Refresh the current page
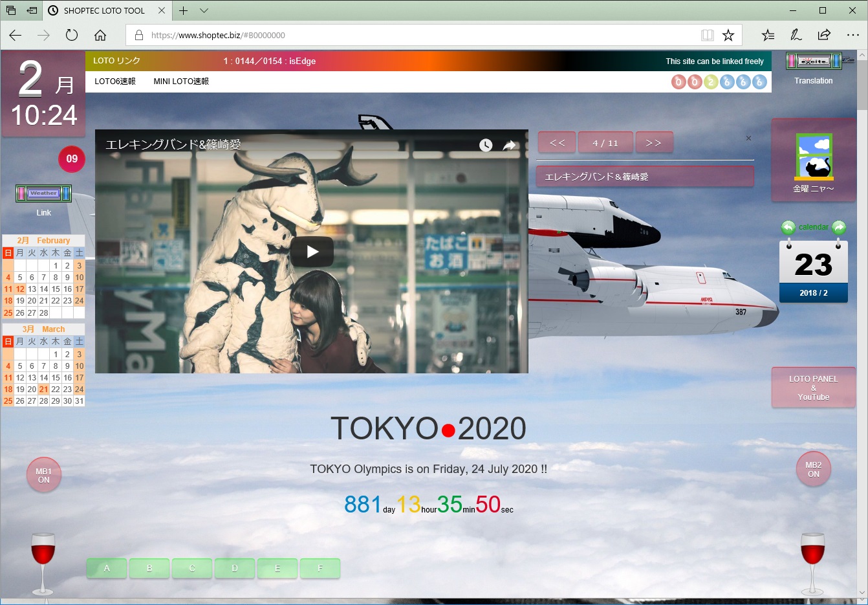 click(72, 35)
